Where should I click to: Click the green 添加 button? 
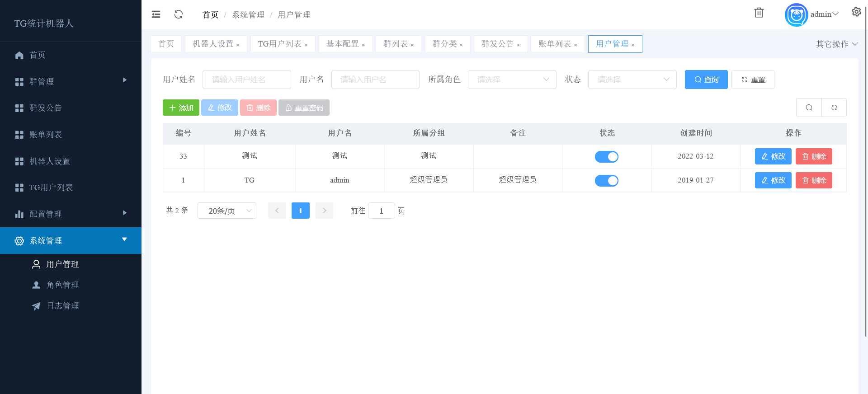[181, 108]
